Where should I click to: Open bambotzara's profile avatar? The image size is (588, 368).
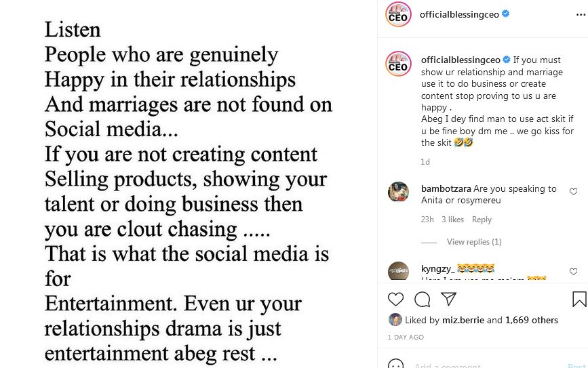click(x=398, y=192)
